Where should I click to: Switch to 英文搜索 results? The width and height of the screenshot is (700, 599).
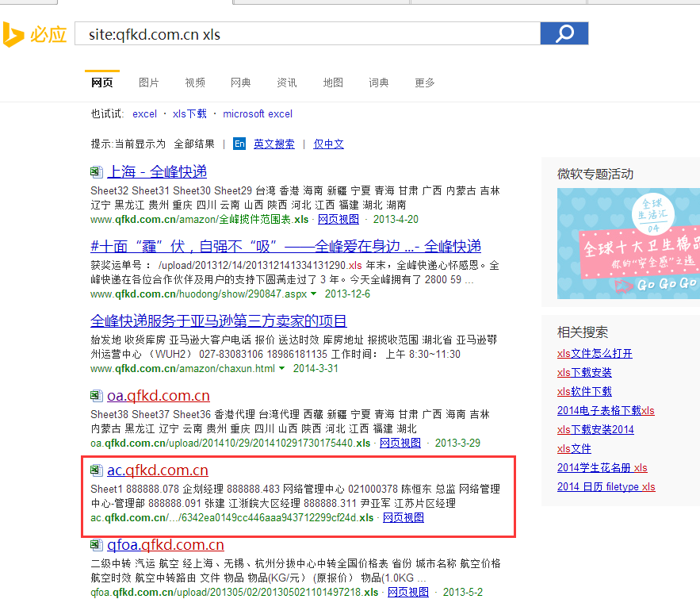tap(274, 144)
